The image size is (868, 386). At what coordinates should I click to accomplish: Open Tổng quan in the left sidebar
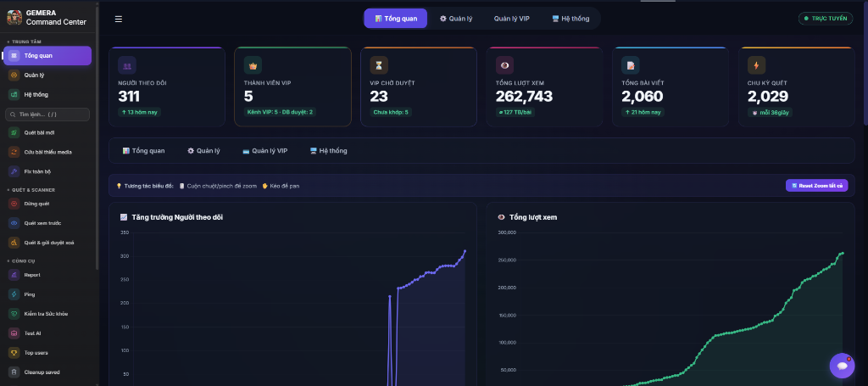pos(47,55)
